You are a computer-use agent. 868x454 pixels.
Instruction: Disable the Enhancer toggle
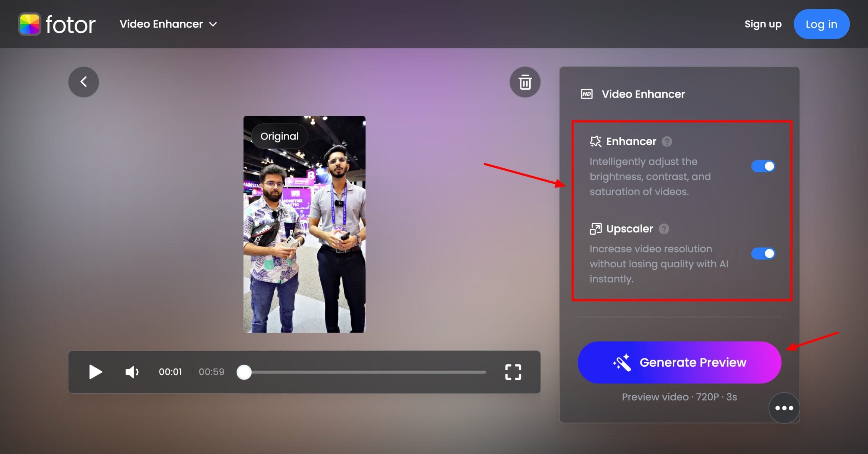point(763,166)
